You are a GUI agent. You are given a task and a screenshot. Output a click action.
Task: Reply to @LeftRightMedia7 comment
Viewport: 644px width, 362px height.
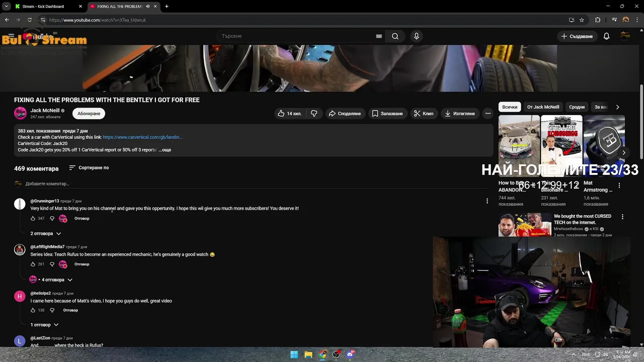pyautogui.click(x=82, y=264)
